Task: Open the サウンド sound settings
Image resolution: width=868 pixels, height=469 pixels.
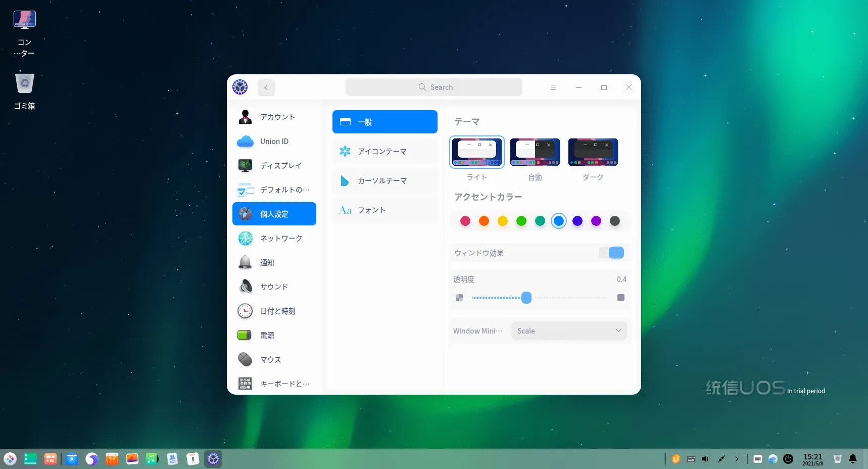Action: (x=274, y=287)
